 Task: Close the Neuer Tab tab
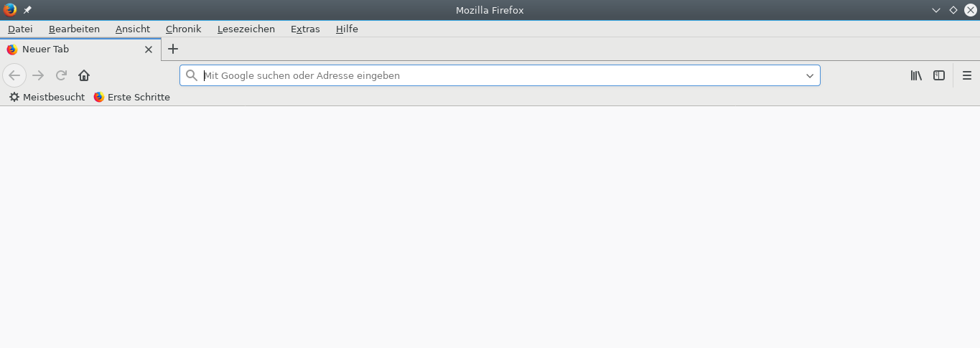click(149, 50)
